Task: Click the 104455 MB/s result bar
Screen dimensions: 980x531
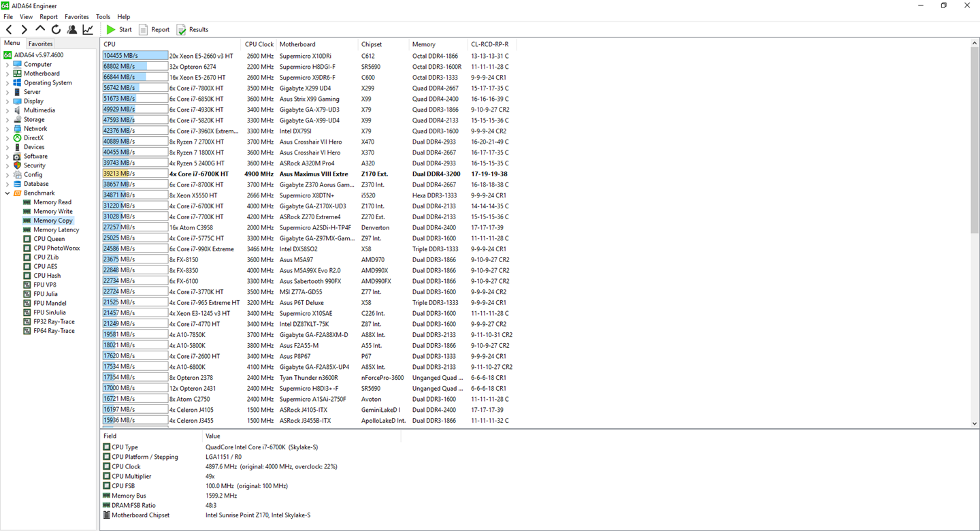Action: click(x=135, y=56)
